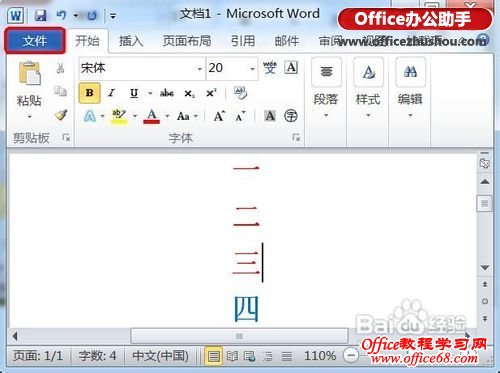The image size is (500, 373).
Task: Expand font color dropdown arrow
Action: tap(167, 116)
